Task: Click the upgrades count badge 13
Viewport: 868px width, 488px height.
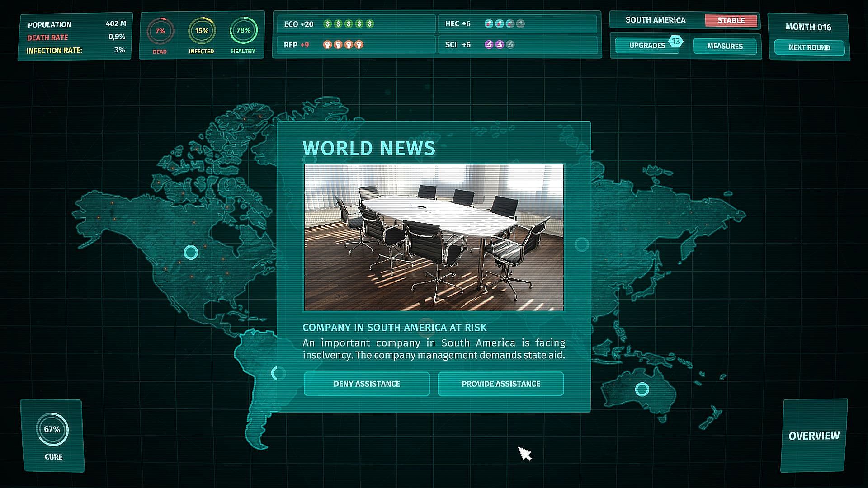Action: (675, 41)
